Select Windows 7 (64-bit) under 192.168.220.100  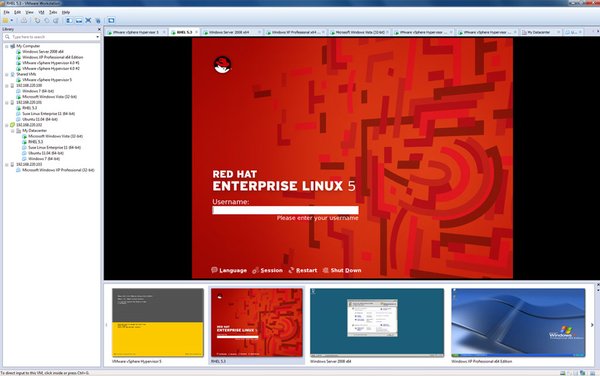coord(38,91)
